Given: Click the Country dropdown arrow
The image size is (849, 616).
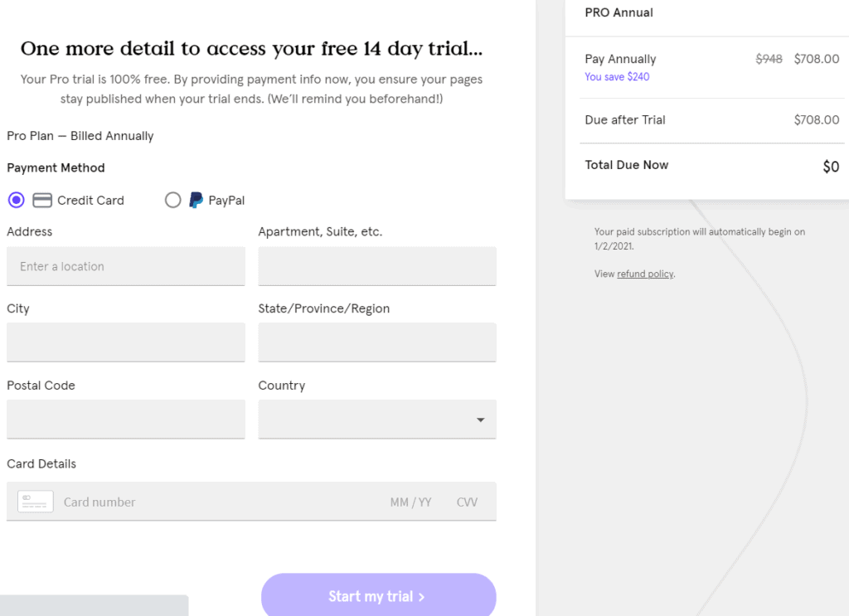Looking at the screenshot, I should pyautogui.click(x=480, y=420).
